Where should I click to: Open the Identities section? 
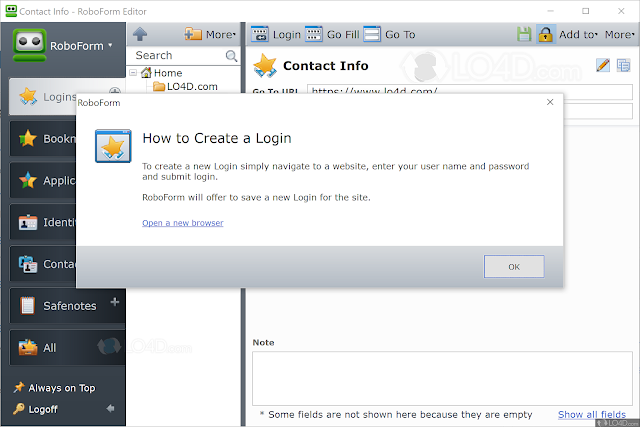tap(43, 222)
